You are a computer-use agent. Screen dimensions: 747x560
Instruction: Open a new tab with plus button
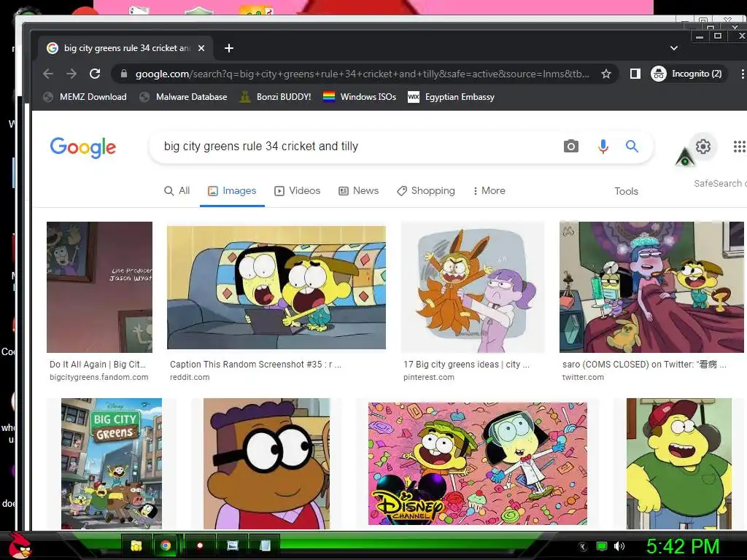228,48
